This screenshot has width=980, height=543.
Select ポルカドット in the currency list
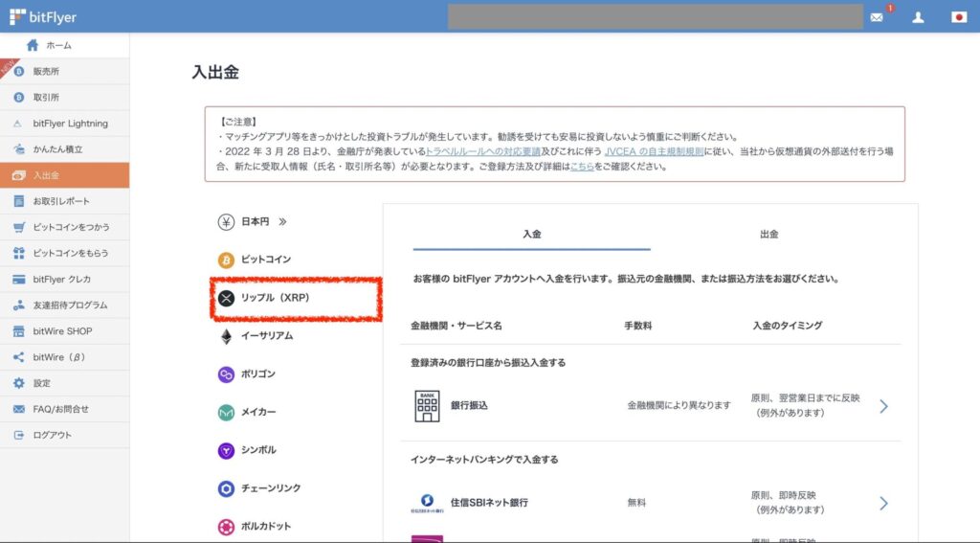click(x=266, y=527)
